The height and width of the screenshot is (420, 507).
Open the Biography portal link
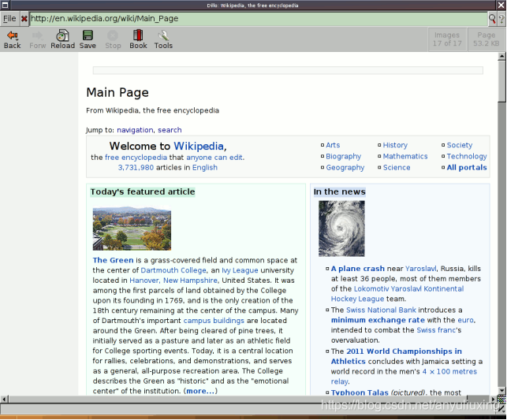(344, 156)
